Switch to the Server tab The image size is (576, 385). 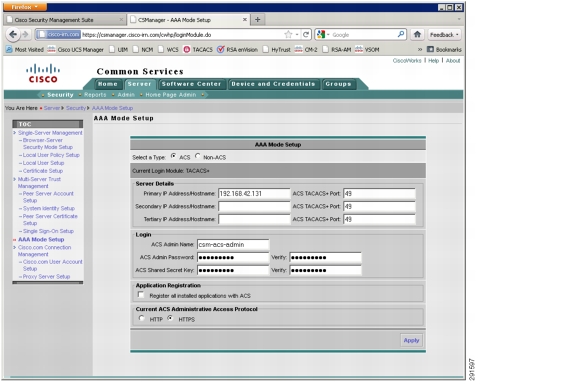pos(140,84)
